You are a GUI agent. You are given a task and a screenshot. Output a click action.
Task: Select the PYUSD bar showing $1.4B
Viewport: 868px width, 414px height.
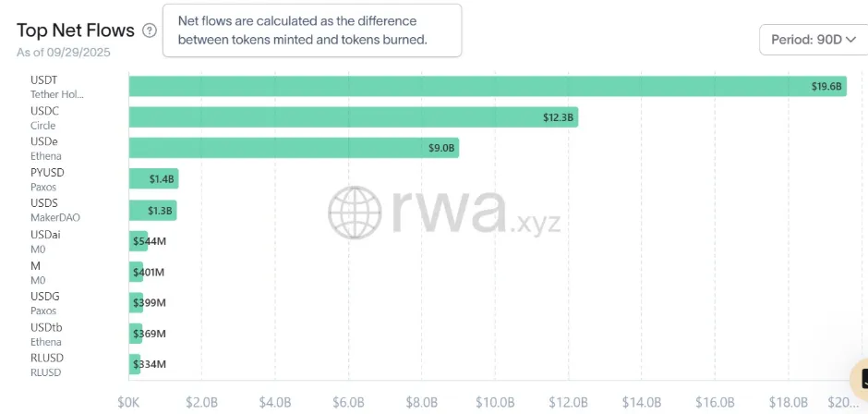pos(152,179)
